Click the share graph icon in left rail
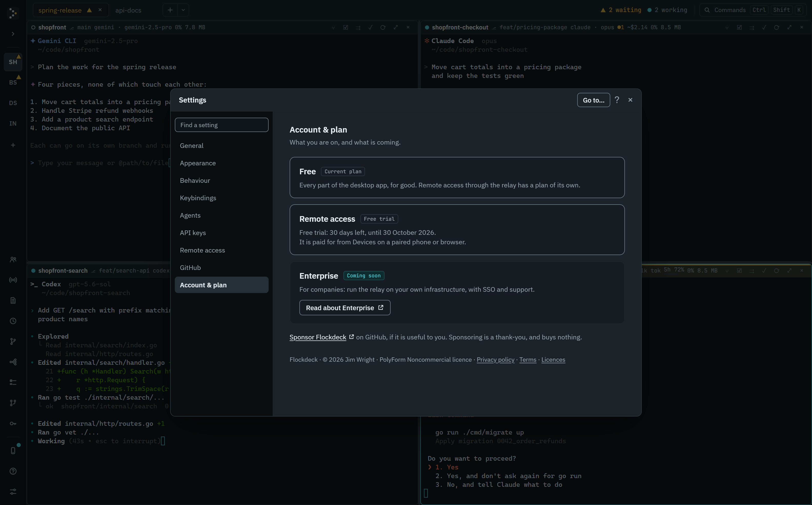Image resolution: width=812 pixels, height=505 pixels. [13, 362]
